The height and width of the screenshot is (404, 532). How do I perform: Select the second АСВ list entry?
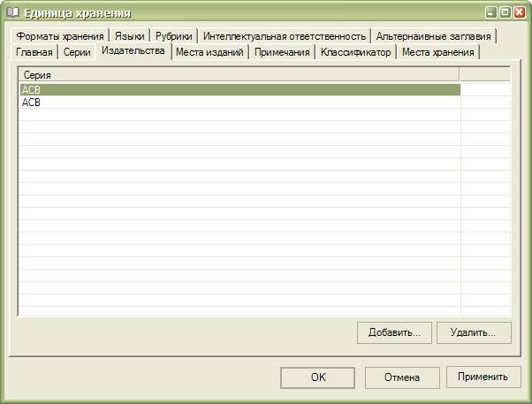[239, 102]
